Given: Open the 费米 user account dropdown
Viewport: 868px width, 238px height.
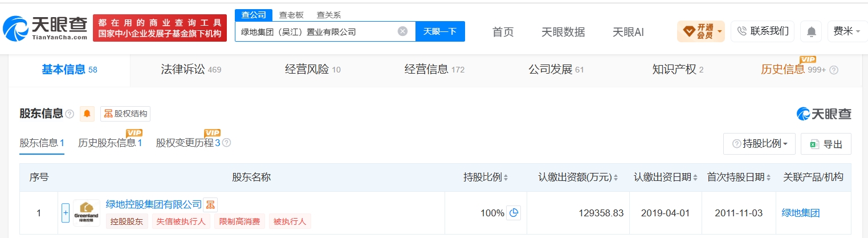Looking at the screenshot, I should pos(847,31).
